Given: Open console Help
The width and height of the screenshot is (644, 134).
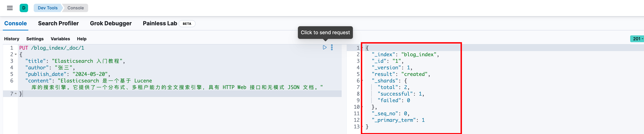Looking at the screenshot, I should pyautogui.click(x=82, y=39).
